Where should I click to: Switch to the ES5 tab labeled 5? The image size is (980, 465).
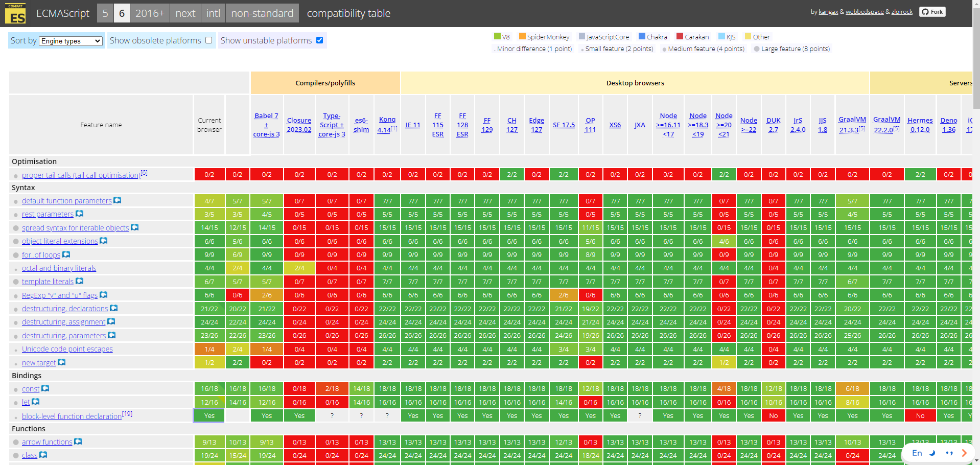pyautogui.click(x=105, y=13)
